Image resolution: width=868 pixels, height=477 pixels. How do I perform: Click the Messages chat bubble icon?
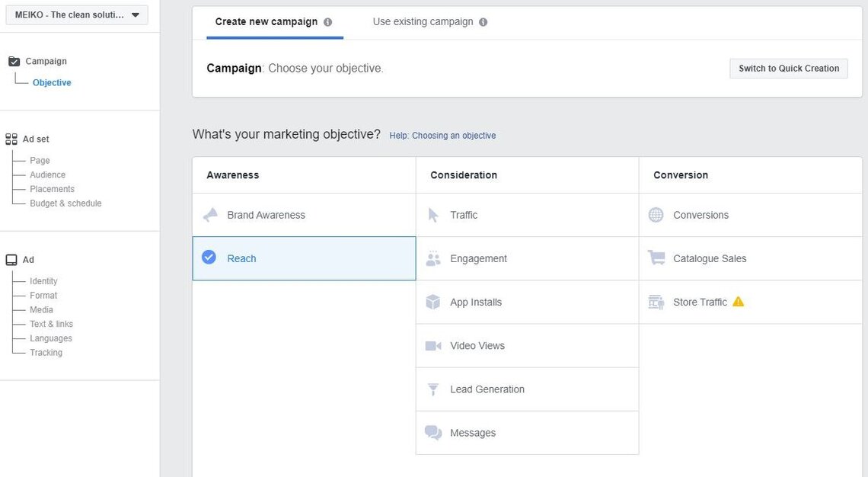433,433
